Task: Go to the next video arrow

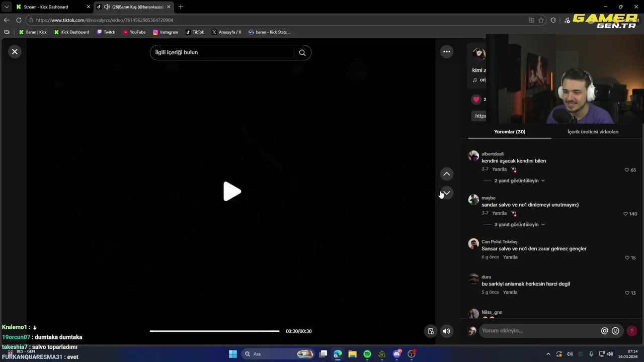Action: [447, 193]
